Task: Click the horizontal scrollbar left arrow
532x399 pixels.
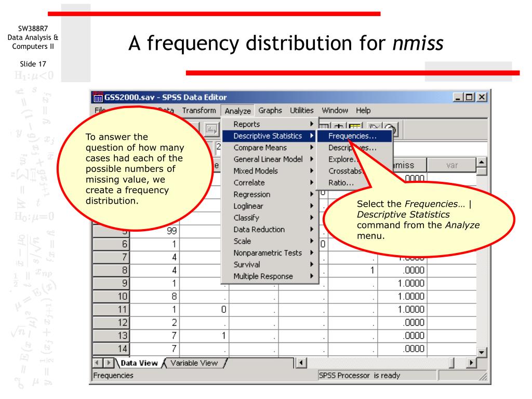Action: click(301, 363)
